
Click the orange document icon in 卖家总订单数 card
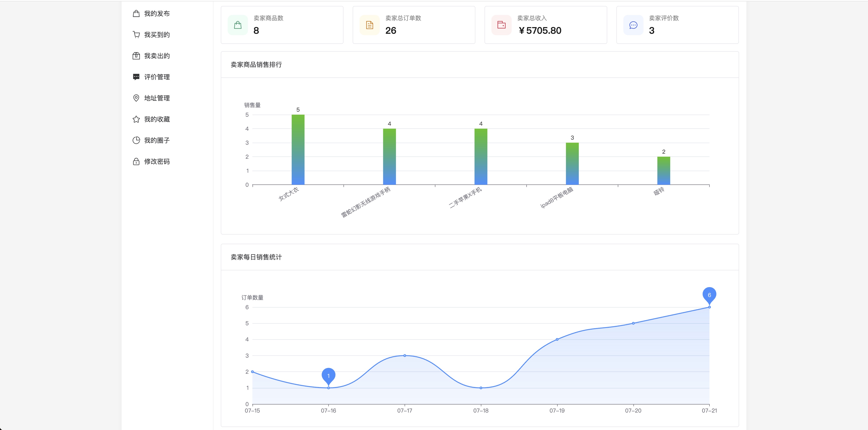coord(370,25)
